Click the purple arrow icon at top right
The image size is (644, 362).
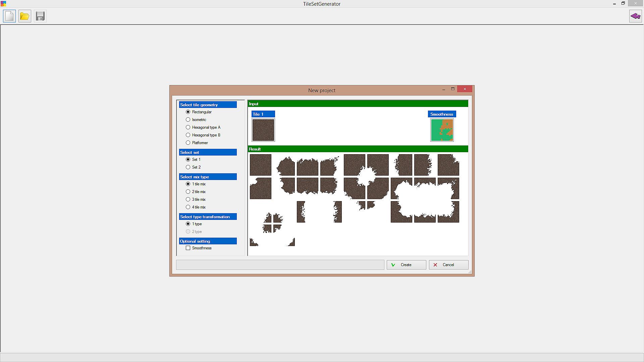(x=635, y=16)
